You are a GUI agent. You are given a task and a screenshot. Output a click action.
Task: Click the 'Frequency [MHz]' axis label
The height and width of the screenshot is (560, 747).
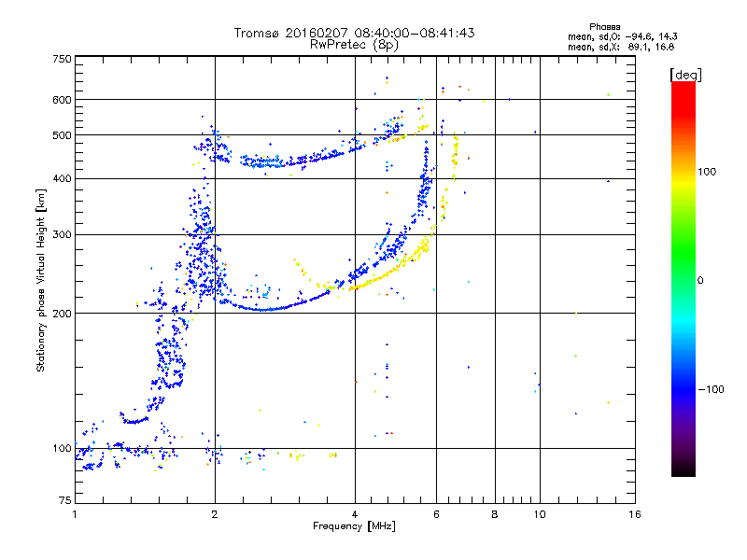[x=354, y=526]
